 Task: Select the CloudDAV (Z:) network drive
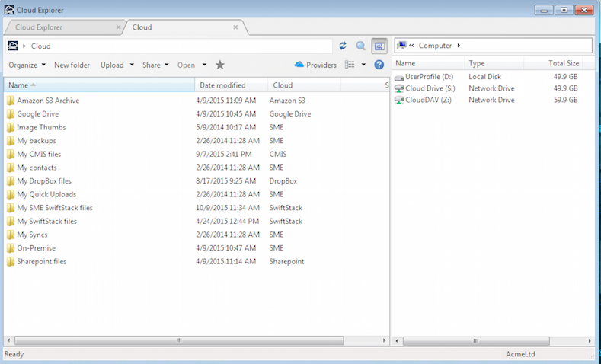pos(429,100)
